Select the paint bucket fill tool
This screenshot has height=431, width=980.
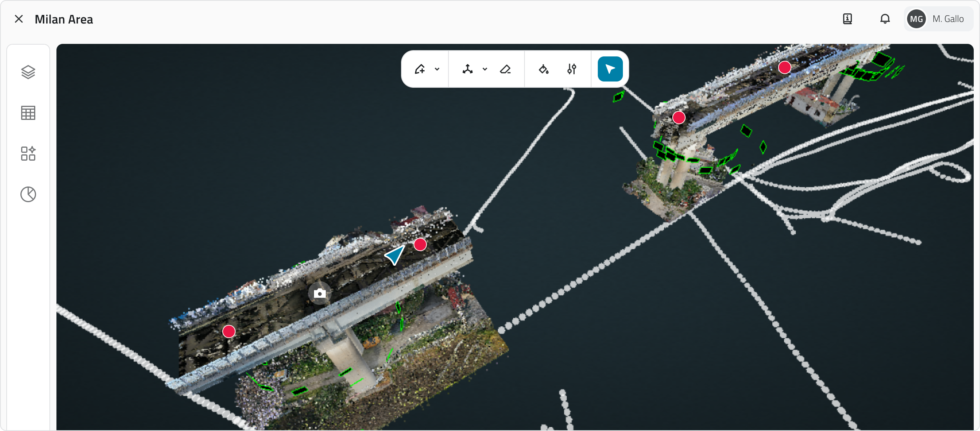tap(543, 69)
